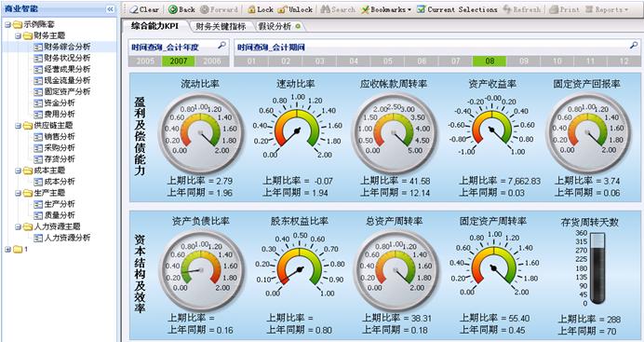Click the 存货周转天数 thermometer gauge
This screenshot has height=342, width=644.
click(597, 268)
